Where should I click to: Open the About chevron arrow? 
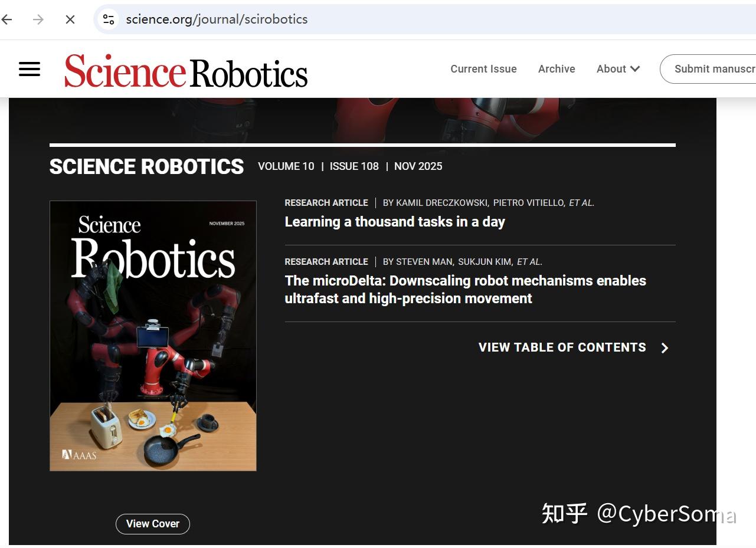coord(635,69)
